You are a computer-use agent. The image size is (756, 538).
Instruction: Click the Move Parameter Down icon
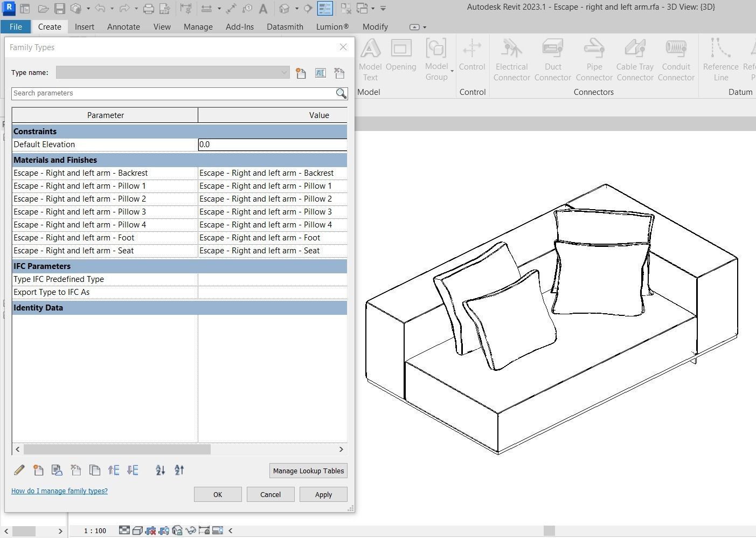[133, 470]
